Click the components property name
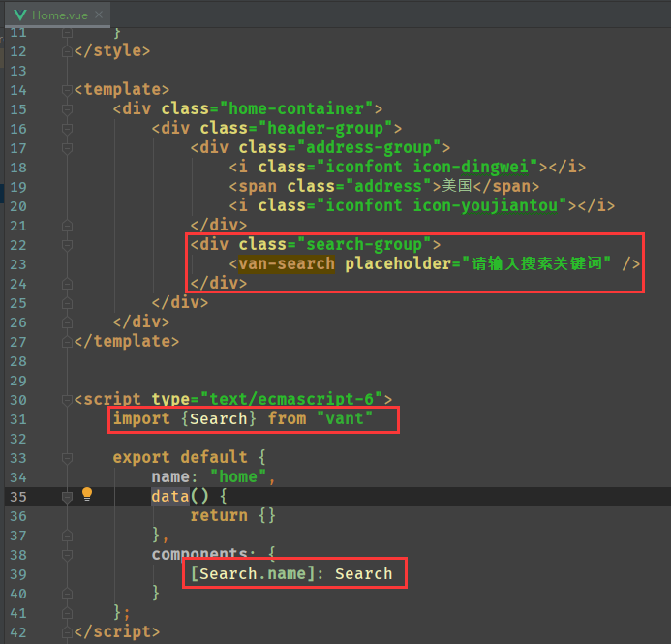 click(x=199, y=554)
